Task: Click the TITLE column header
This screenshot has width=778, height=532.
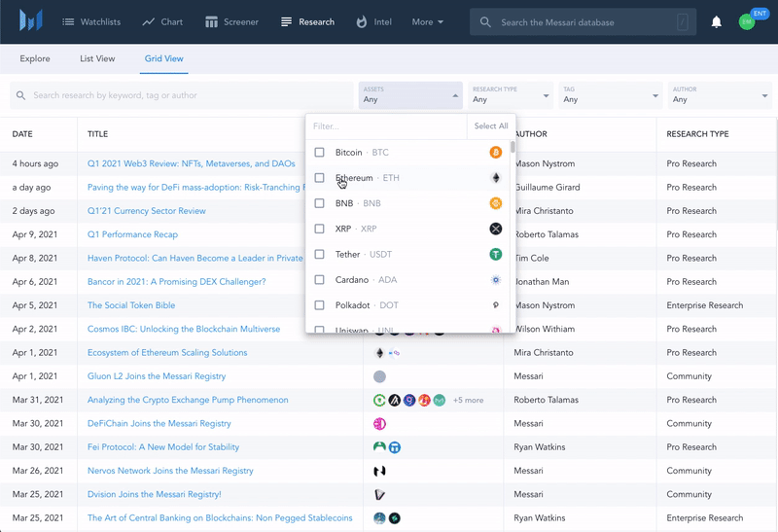Action: [x=98, y=134]
